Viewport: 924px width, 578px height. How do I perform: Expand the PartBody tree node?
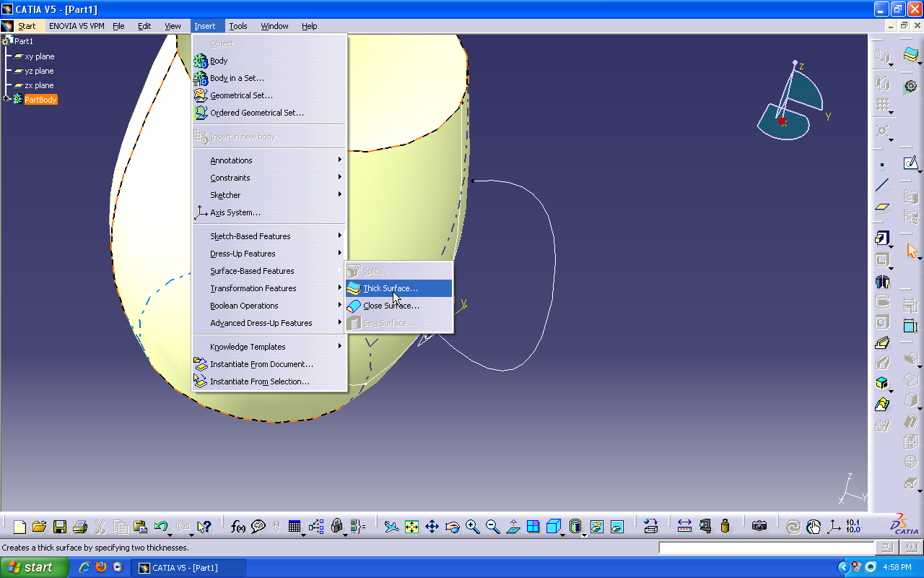pyautogui.click(x=6, y=100)
